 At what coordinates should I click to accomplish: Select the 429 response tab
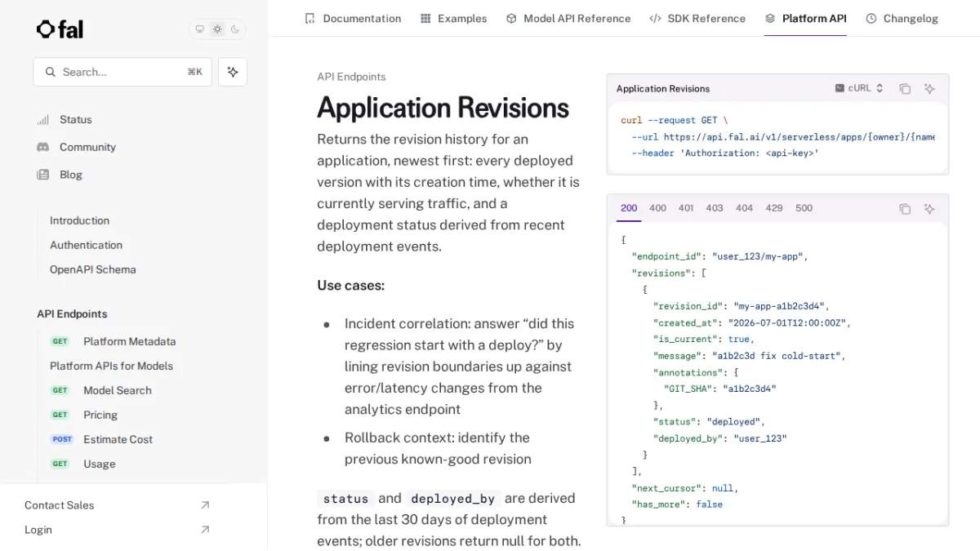774,208
